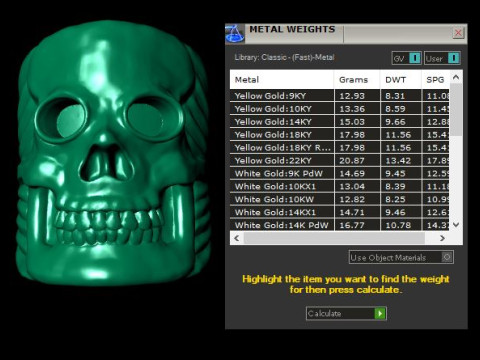Click the 9.46 DWT value
This screenshot has width=480, height=360.
pyautogui.click(x=395, y=212)
